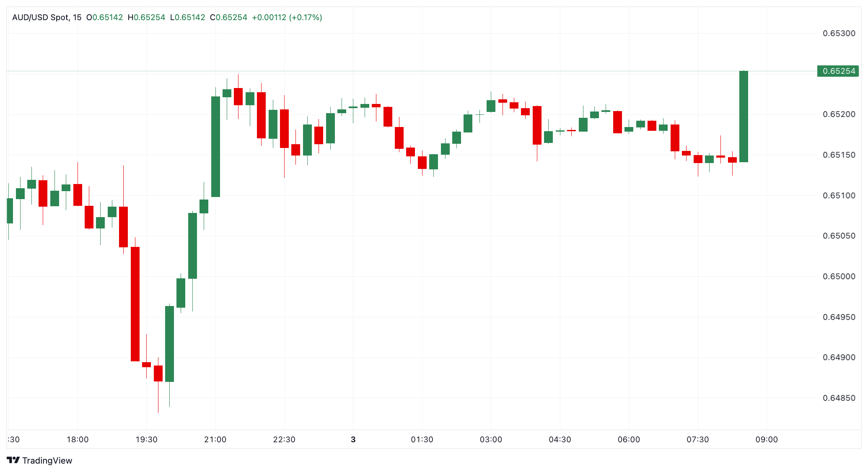The image size is (868, 472).
Task: Click the high value H0.65254
Action: [x=146, y=17]
